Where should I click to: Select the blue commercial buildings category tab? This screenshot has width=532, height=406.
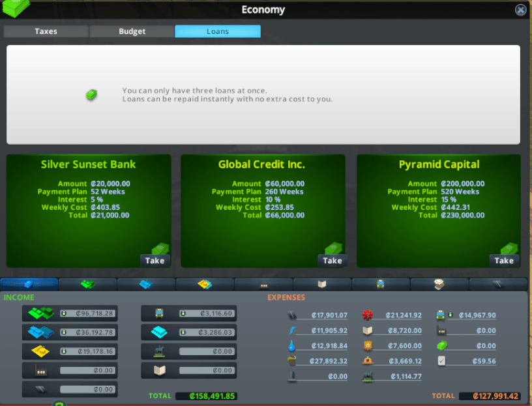(x=146, y=284)
